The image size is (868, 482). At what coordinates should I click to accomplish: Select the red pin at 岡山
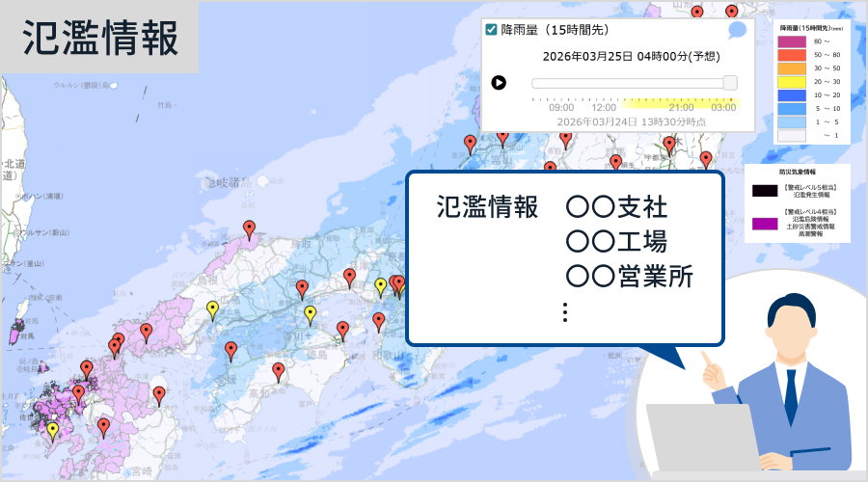pyautogui.click(x=302, y=289)
